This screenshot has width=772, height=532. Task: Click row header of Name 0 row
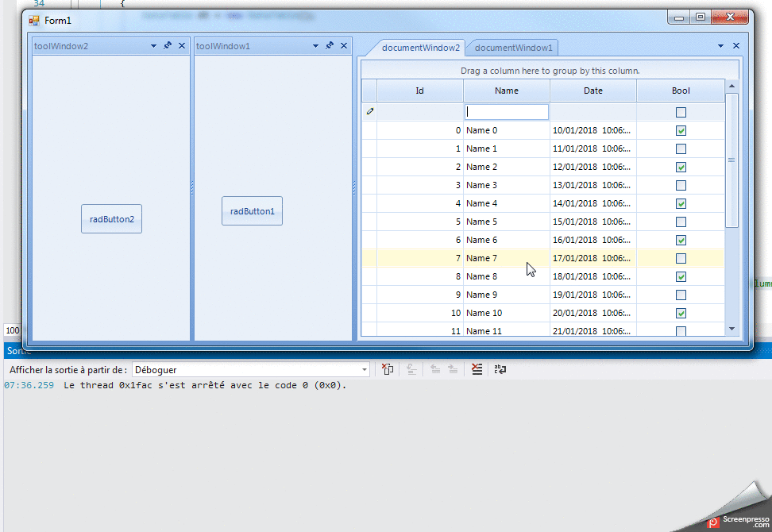tap(369, 130)
